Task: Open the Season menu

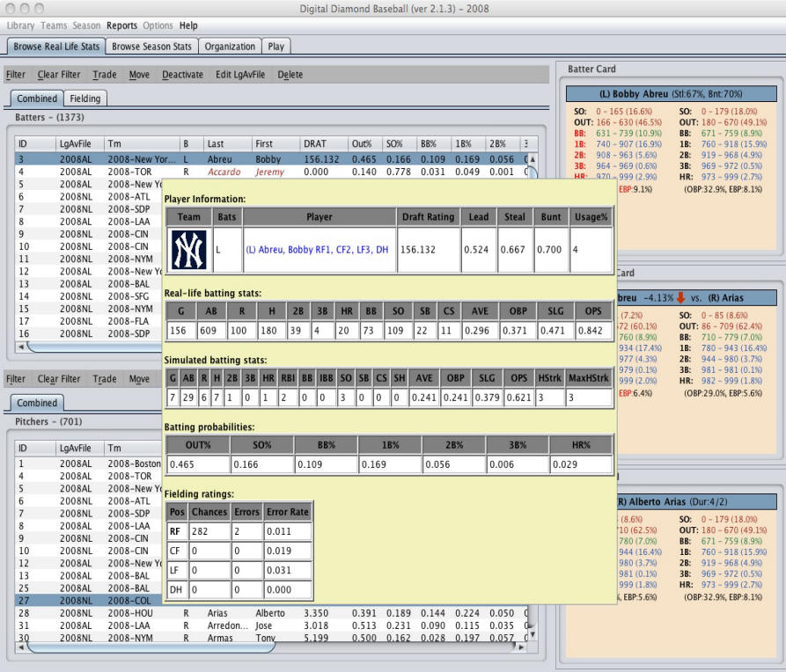Action: tap(86, 26)
